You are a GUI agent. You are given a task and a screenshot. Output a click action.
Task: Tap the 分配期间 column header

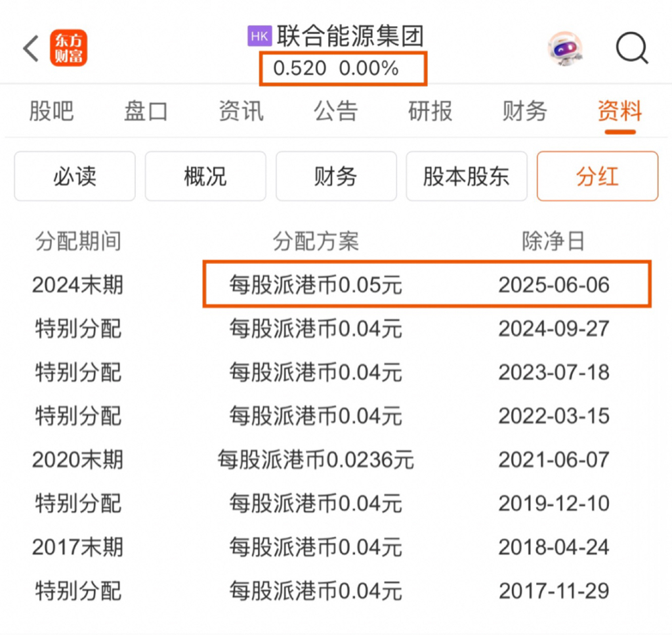(78, 241)
